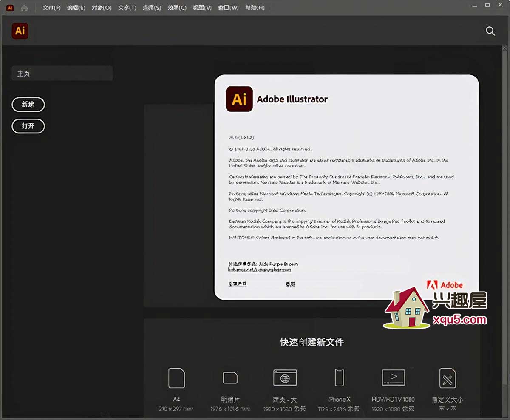Select the web page large (网页-大) preset icon
Viewport: 510px width, 420px height.
(285, 377)
